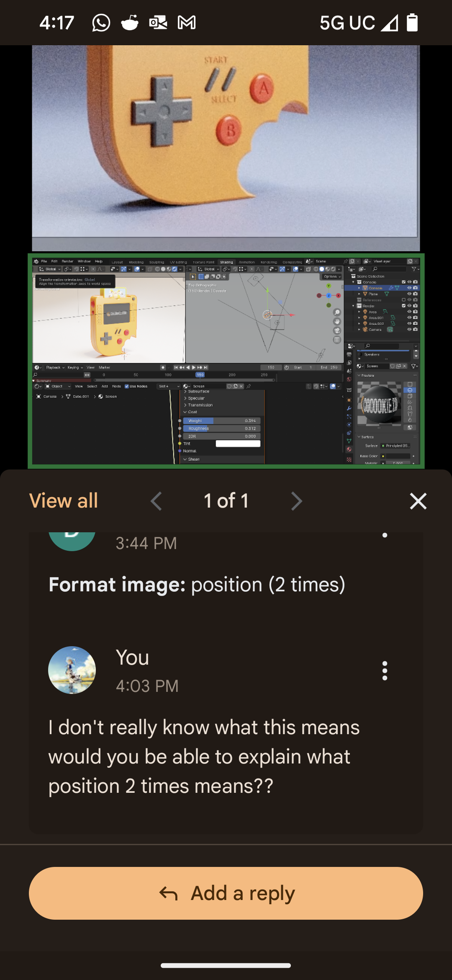Select the yellow game console render image
The image size is (452, 980).
click(226, 148)
